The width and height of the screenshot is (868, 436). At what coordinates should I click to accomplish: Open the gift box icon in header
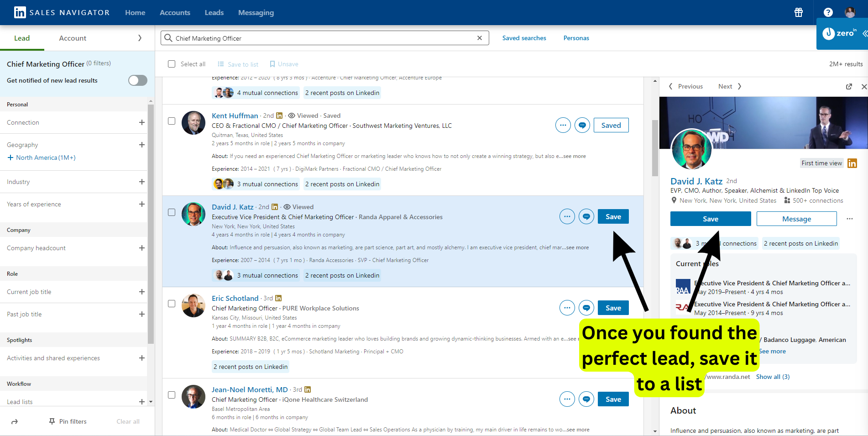799,12
